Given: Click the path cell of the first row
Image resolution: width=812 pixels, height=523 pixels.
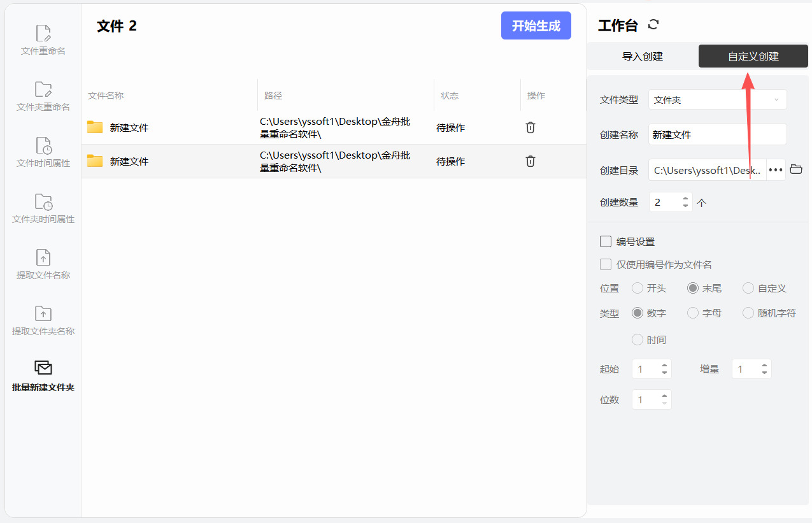Looking at the screenshot, I should pyautogui.click(x=335, y=127).
